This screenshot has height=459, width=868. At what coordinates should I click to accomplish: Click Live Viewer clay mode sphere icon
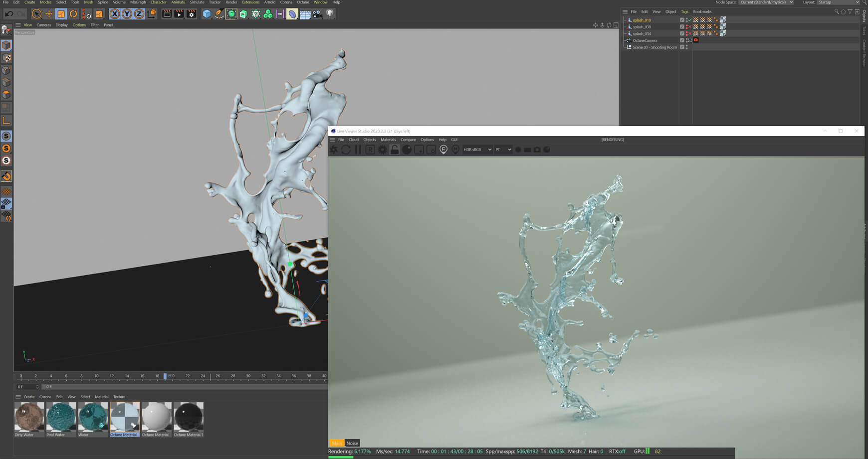pyautogui.click(x=407, y=150)
